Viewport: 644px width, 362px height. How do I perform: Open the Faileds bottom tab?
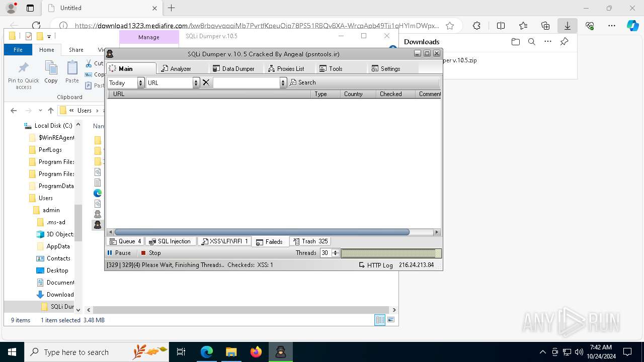point(270,242)
